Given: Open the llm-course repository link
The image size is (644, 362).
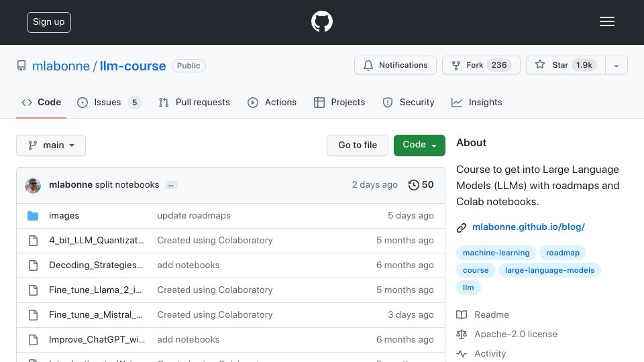Looking at the screenshot, I should [x=133, y=66].
